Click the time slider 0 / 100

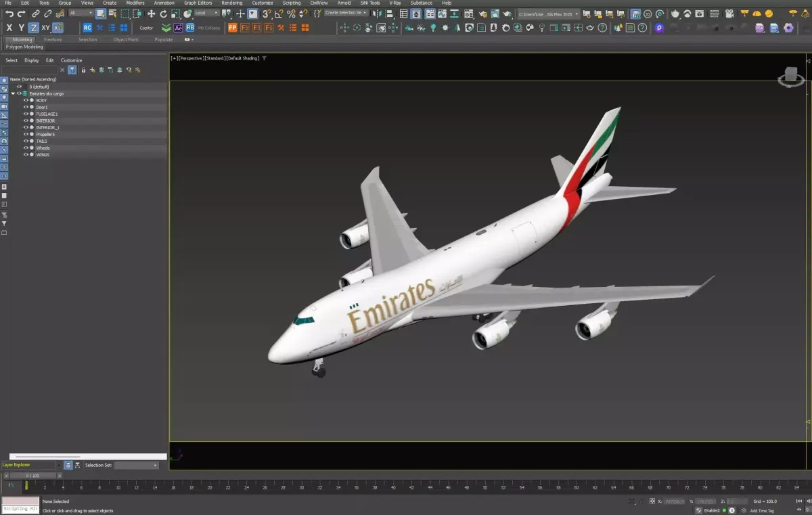(x=32, y=476)
